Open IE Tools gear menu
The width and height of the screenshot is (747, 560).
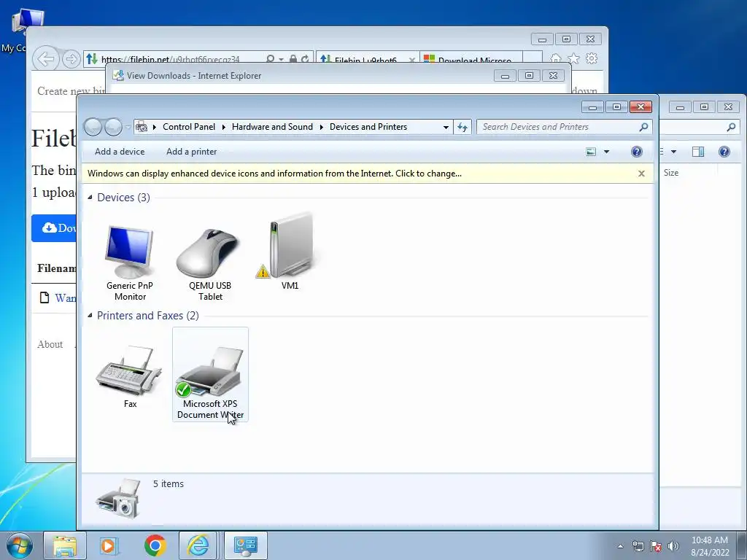[592, 58]
